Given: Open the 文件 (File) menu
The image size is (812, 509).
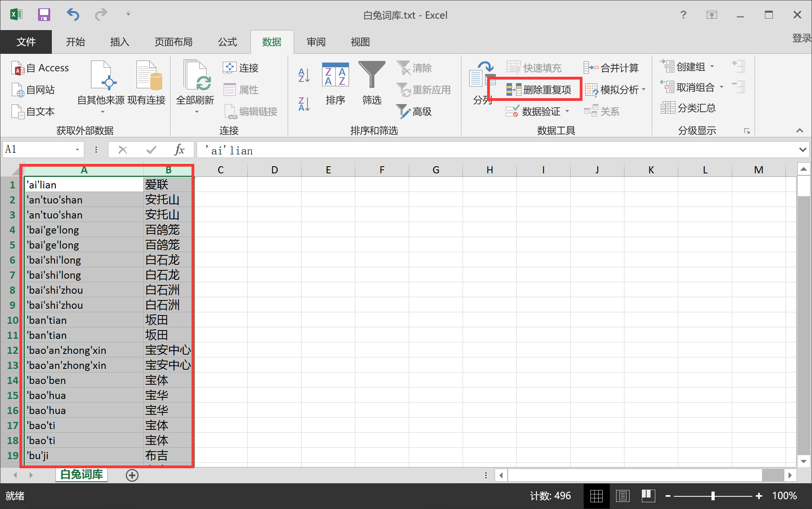Looking at the screenshot, I should coord(26,42).
